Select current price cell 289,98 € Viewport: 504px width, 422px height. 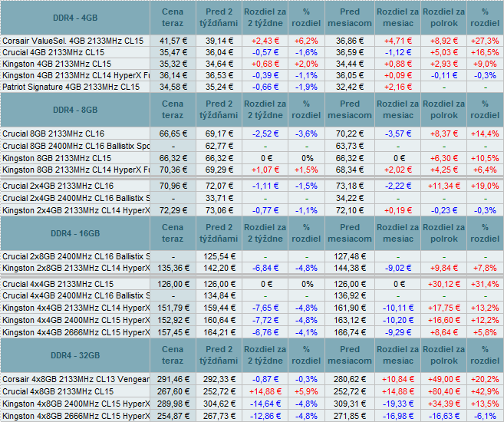173,404
